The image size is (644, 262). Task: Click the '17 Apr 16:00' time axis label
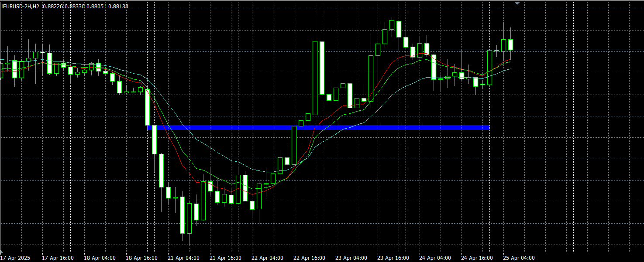pos(58,258)
